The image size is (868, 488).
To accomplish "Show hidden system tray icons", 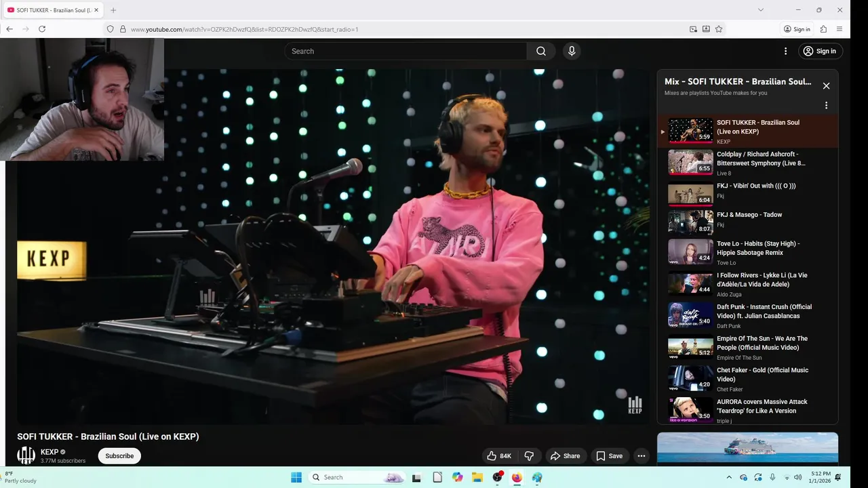I will [x=729, y=477].
